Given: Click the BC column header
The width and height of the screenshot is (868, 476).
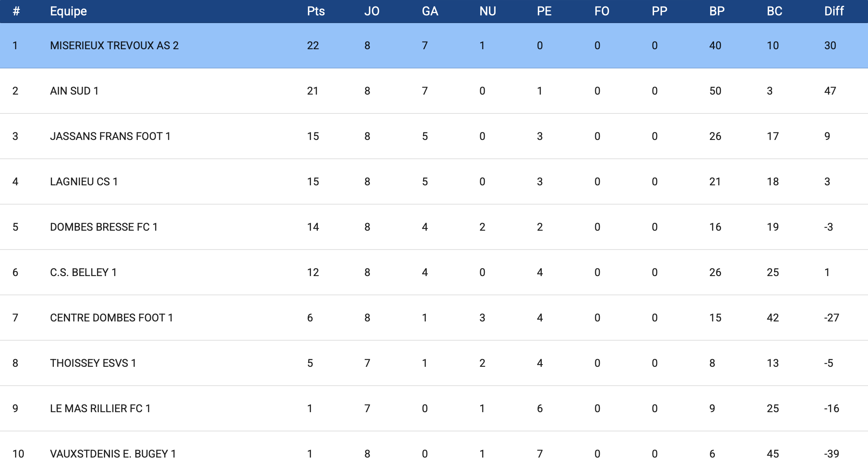Looking at the screenshot, I should click(774, 11).
